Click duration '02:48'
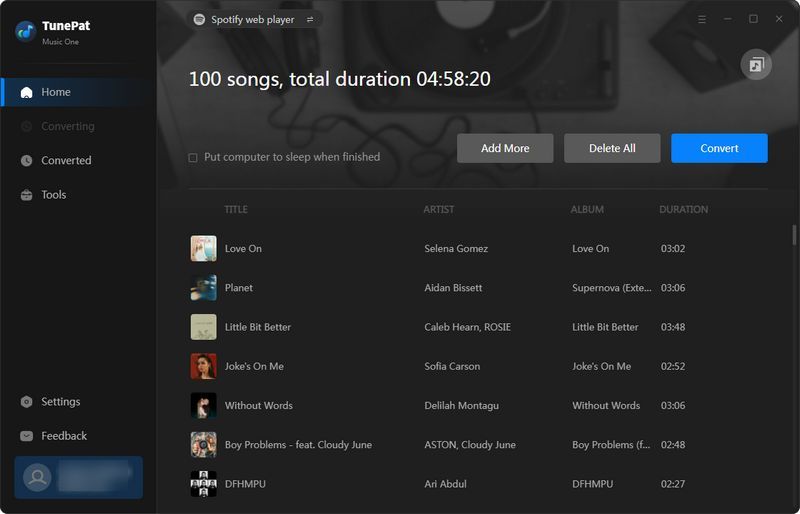The height and width of the screenshot is (514, 800). click(x=673, y=445)
